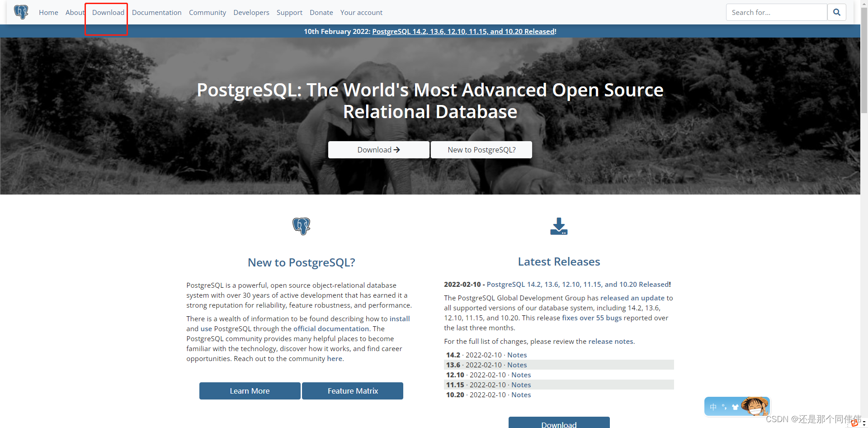Click the blue Download button under releases
Screen dimensions: 868x428
coord(559,423)
